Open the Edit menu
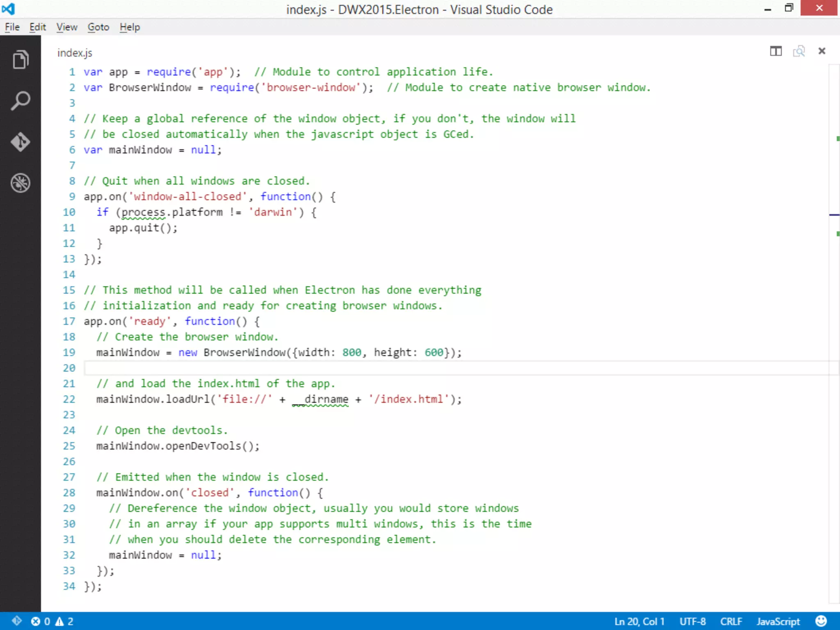The height and width of the screenshot is (630, 840). pyautogui.click(x=37, y=27)
